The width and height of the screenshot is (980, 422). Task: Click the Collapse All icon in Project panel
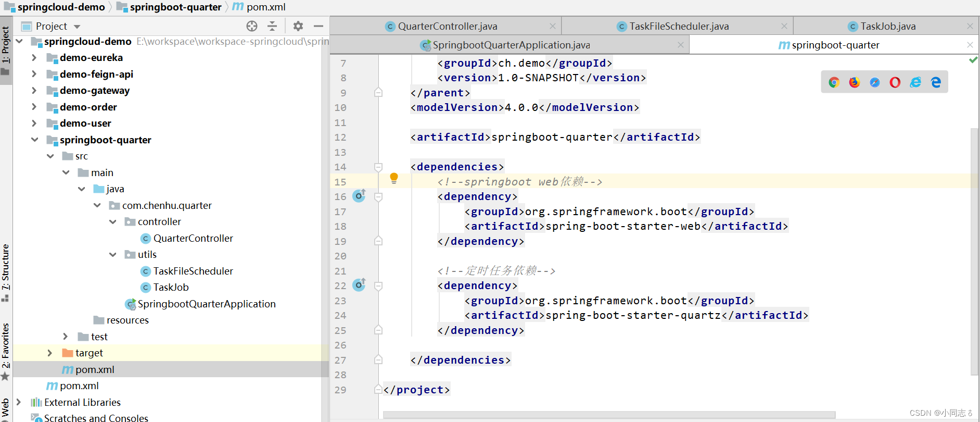click(x=272, y=26)
